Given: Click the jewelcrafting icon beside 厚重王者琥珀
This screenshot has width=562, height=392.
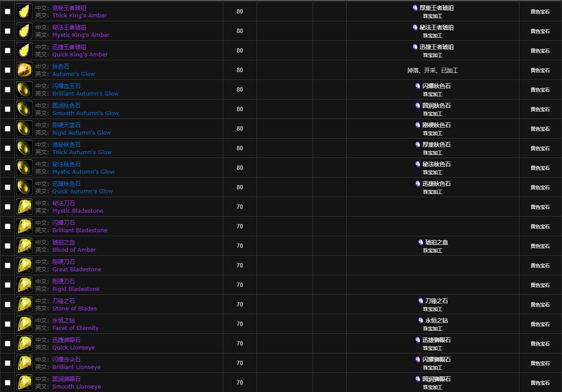Looking at the screenshot, I should tap(415, 8).
